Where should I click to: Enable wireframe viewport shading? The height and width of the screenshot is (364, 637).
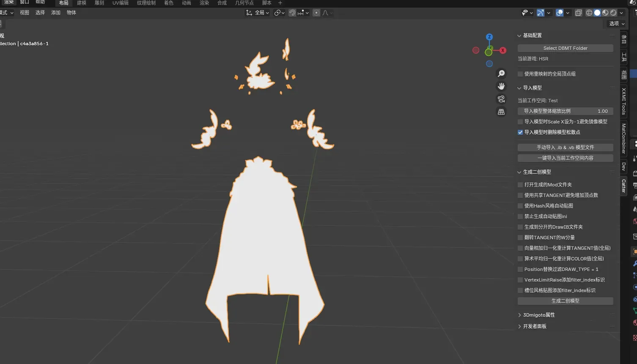[x=589, y=13]
